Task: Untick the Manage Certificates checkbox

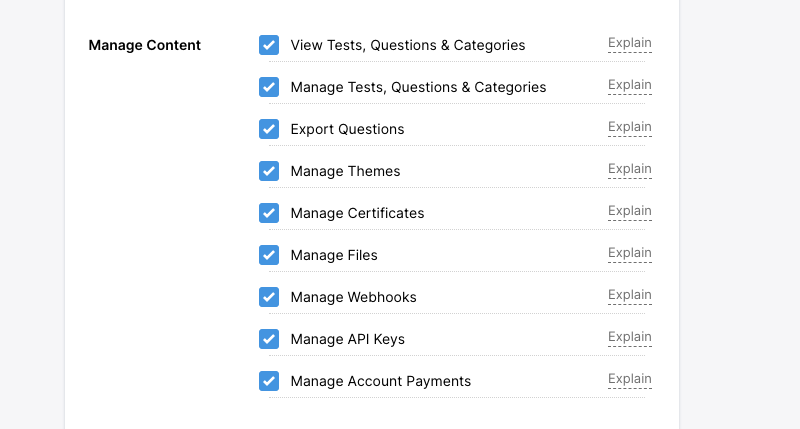Action: point(269,213)
